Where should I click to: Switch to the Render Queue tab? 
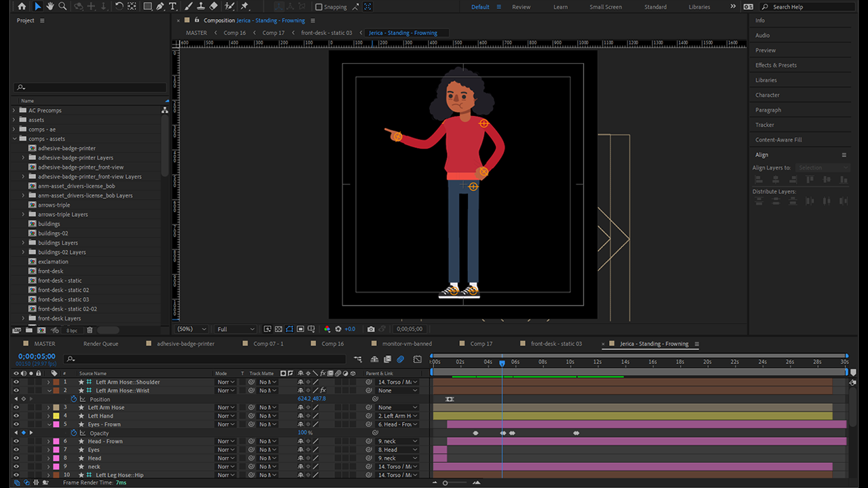pos(100,344)
